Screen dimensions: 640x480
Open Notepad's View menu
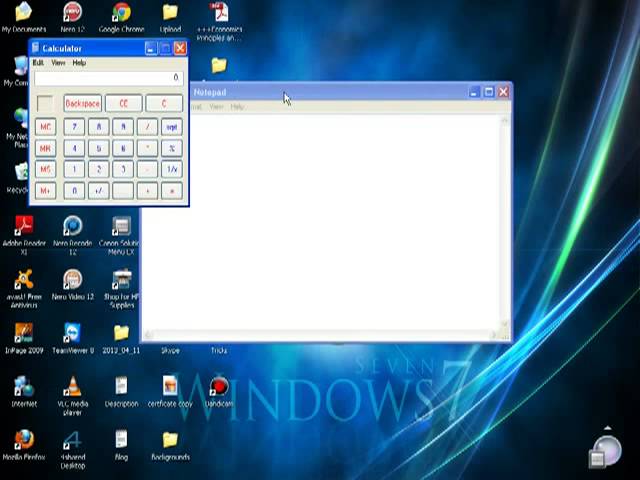[x=216, y=107]
